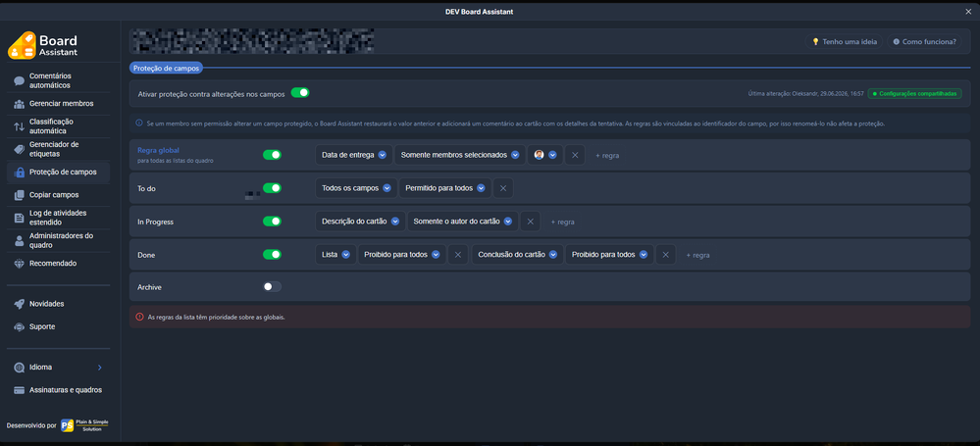Click the Copiar campos copy icon
The height and width of the screenshot is (446, 980).
coord(20,195)
